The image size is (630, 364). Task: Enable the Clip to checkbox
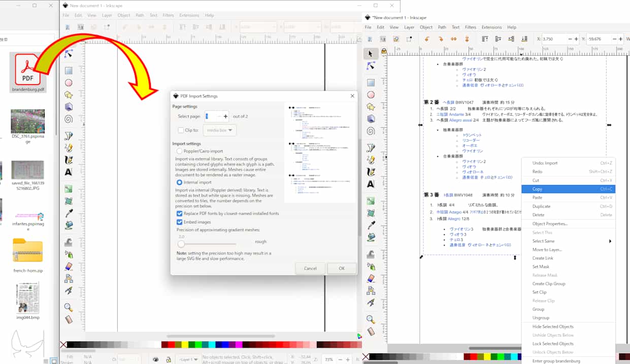pyautogui.click(x=181, y=130)
